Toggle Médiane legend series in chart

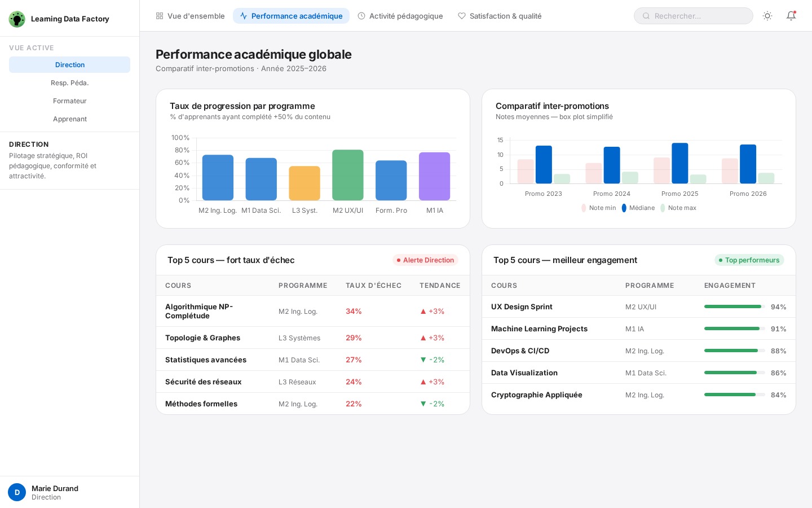click(x=638, y=208)
